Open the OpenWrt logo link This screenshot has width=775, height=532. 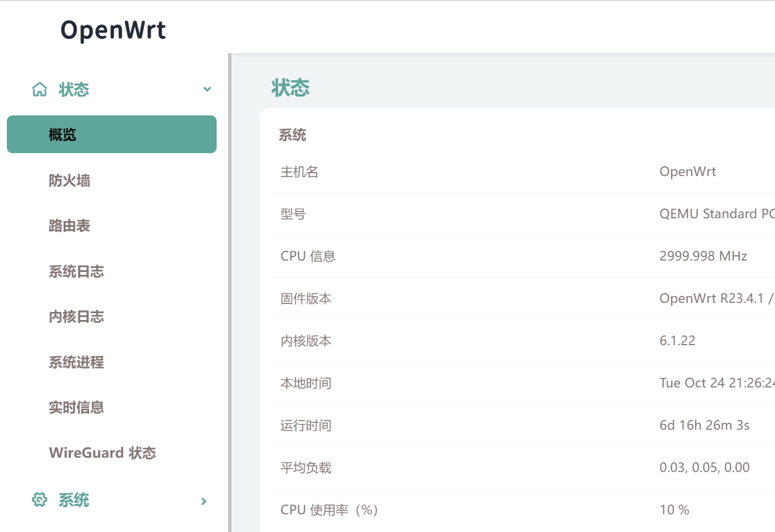click(x=113, y=30)
